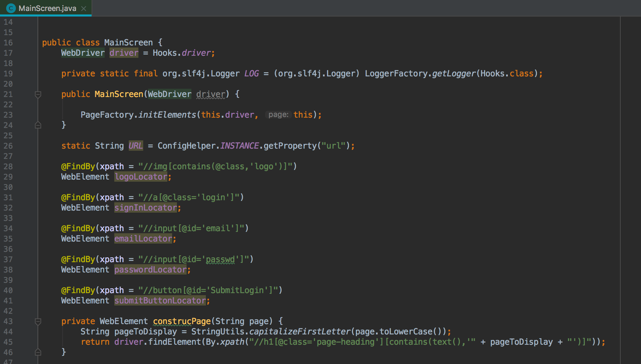Click the construcPage method name
The image size is (641, 364).
click(x=182, y=321)
